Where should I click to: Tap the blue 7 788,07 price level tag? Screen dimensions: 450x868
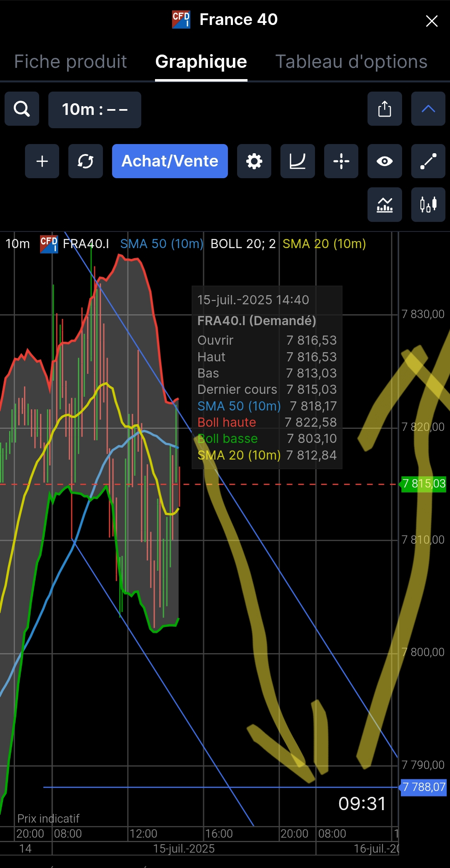click(x=423, y=787)
